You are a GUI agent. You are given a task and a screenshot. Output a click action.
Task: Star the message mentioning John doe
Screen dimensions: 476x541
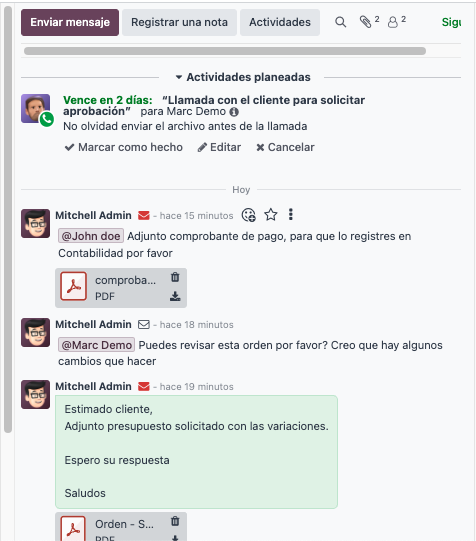click(x=271, y=215)
